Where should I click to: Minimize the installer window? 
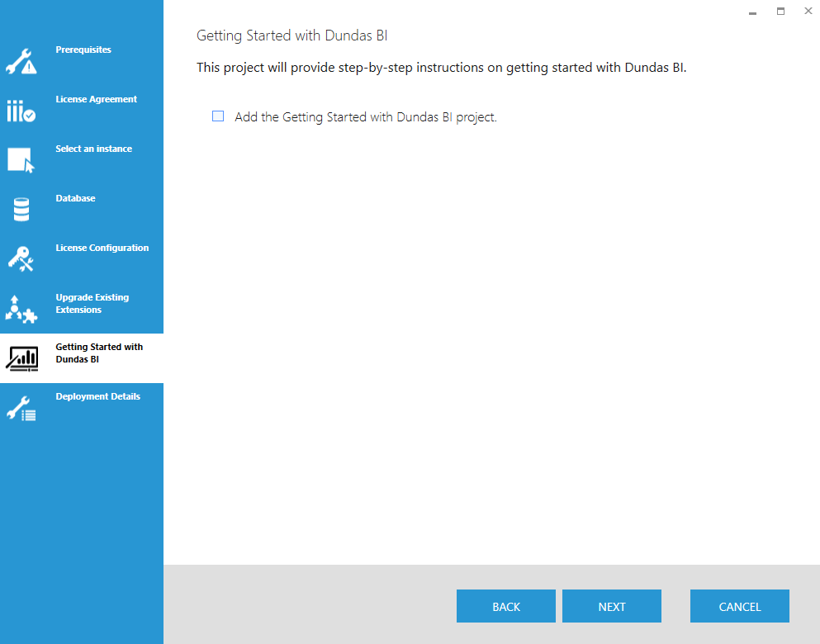tap(752, 12)
